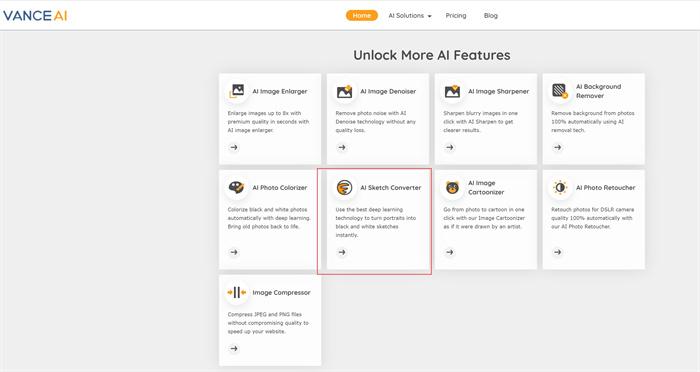Image resolution: width=700 pixels, height=372 pixels.
Task: Open the AI Background Remover title link
Action: [598, 91]
